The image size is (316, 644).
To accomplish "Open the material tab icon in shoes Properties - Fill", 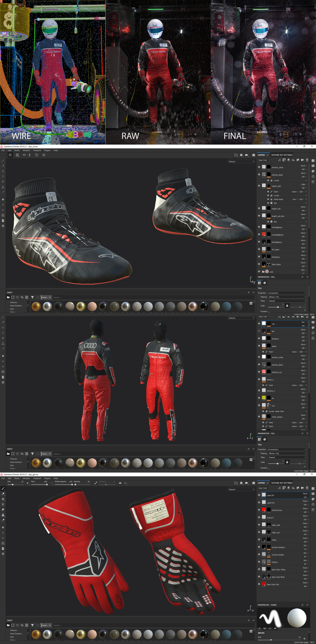I will point(265,283).
